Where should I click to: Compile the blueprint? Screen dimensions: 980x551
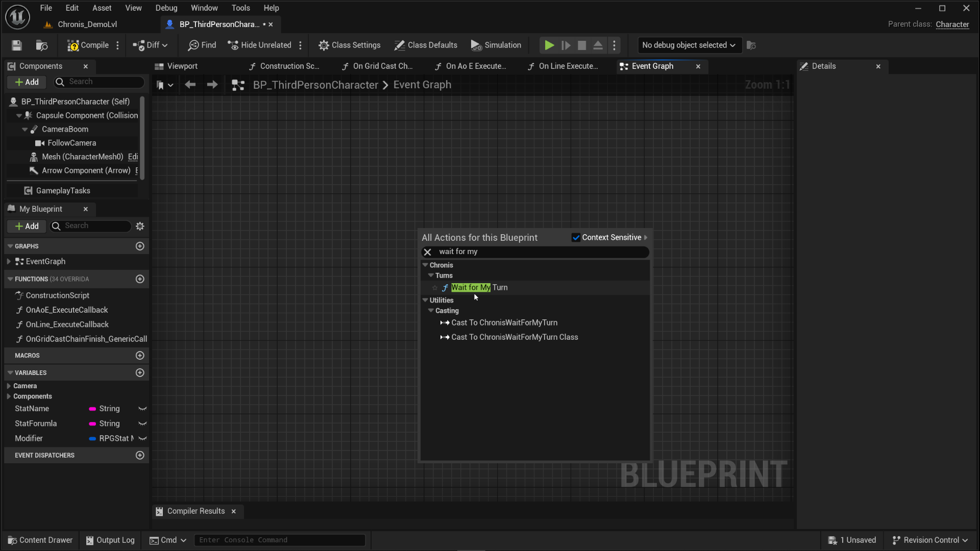tap(88, 45)
